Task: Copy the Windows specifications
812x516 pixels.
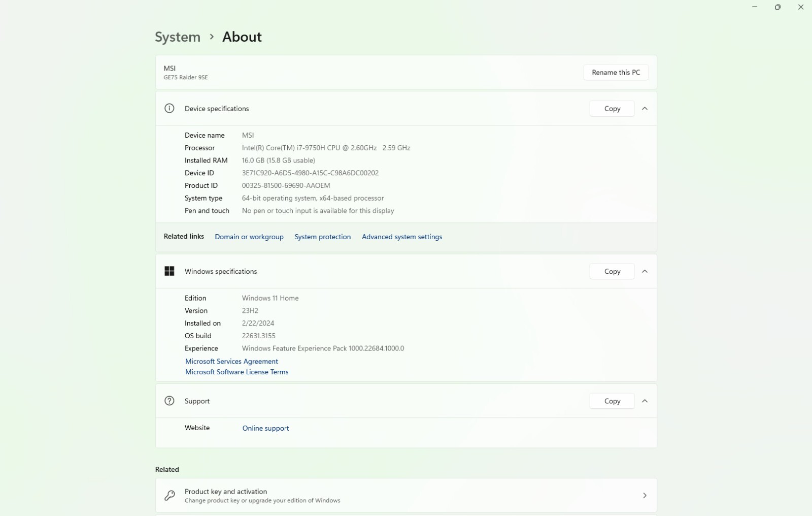Action: pyautogui.click(x=612, y=271)
